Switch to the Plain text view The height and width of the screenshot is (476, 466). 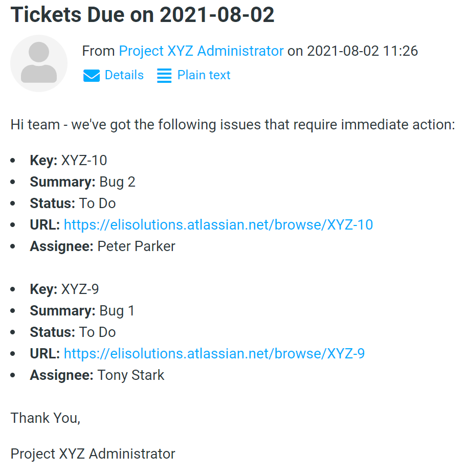204,75
